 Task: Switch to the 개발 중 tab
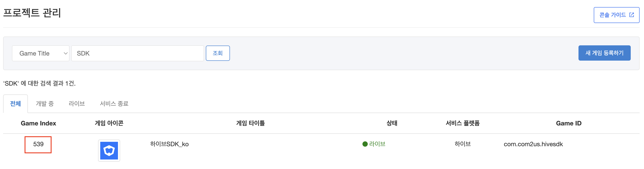click(45, 104)
